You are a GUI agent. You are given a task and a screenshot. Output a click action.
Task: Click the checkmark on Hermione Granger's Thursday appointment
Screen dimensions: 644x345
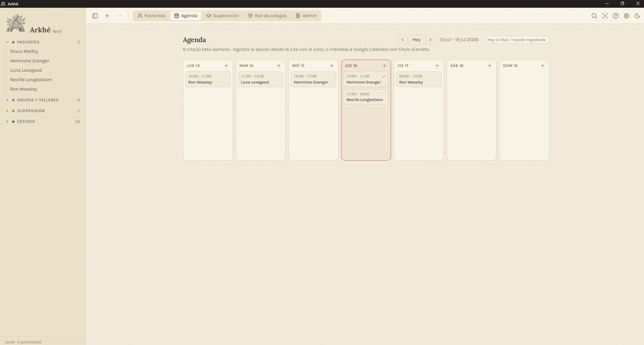384,76
